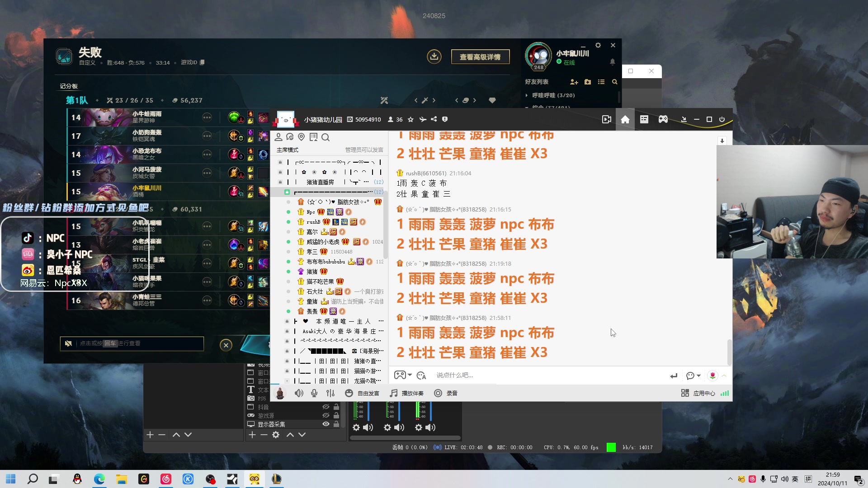868x488 pixels.
Task: Open audio mixer settings icon
Action: coord(330,393)
